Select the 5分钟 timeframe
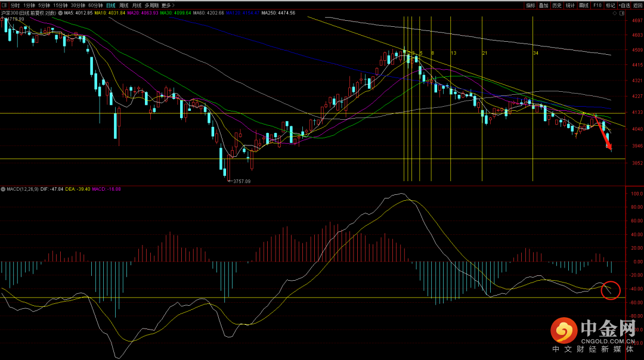Viewport: 644px width, 360px height. (x=44, y=5)
